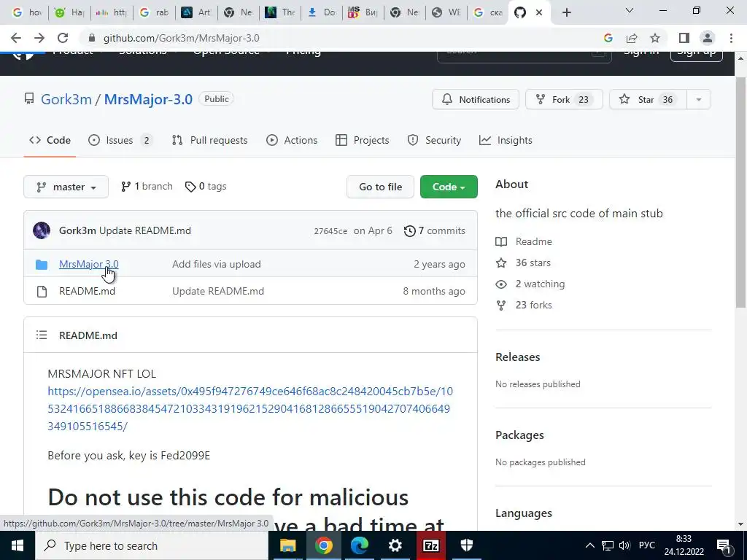Screen dimensions: 747x560
Task: Open the Projects tab
Action: pos(363,140)
